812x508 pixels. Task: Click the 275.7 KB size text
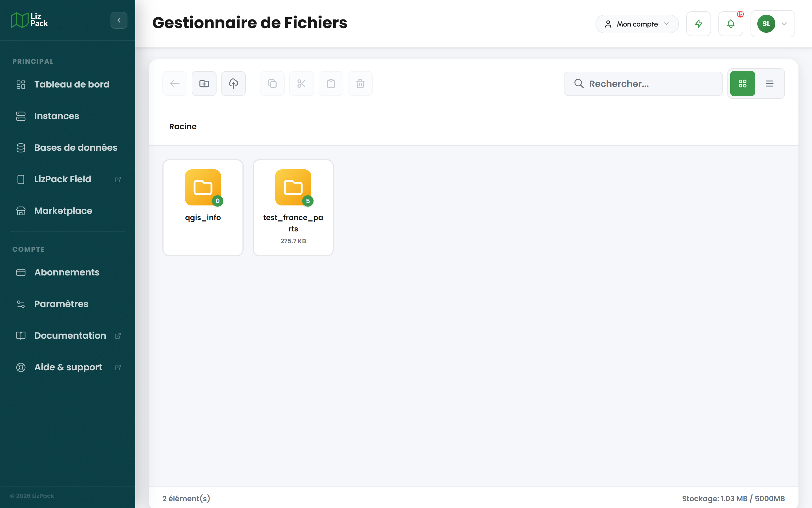(293, 241)
